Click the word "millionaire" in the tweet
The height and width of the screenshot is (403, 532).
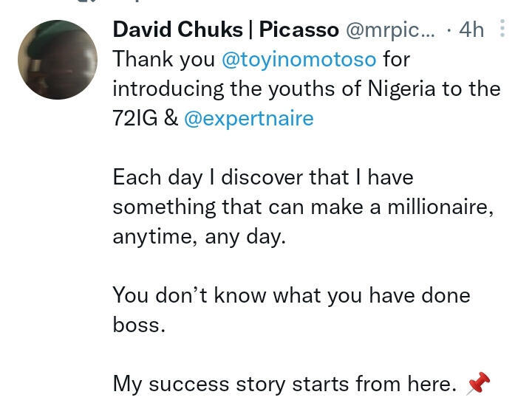click(x=437, y=207)
